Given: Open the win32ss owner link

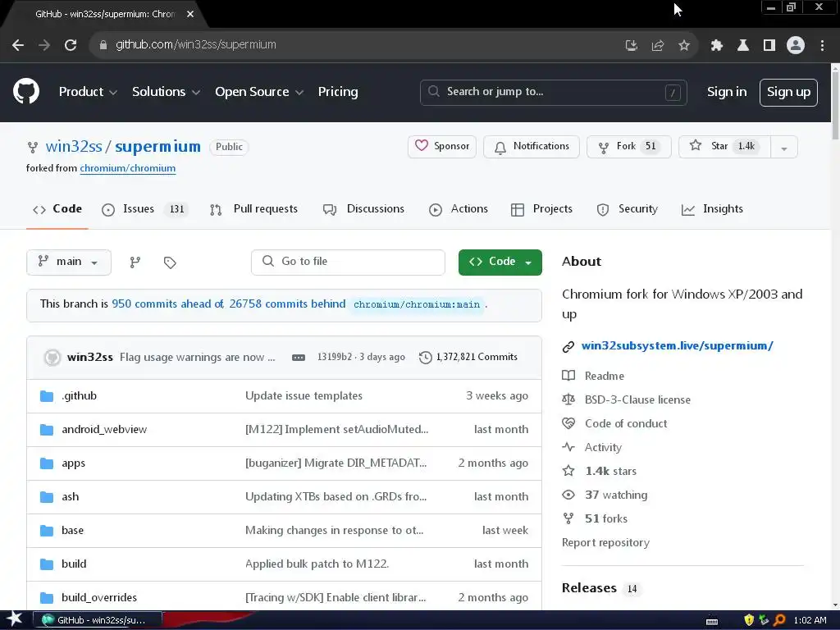Looking at the screenshot, I should [74, 146].
